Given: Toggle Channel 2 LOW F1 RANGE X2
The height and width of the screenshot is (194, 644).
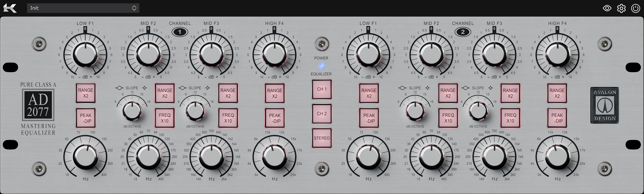Looking at the screenshot, I should click(369, 93).
